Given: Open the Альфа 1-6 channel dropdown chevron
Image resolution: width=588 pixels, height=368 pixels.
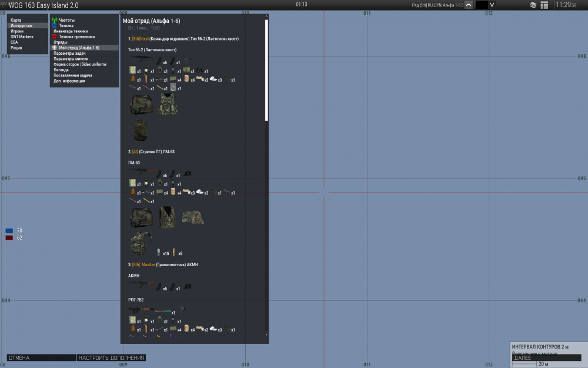Looking at the screenshot, I should click(470, 5).
